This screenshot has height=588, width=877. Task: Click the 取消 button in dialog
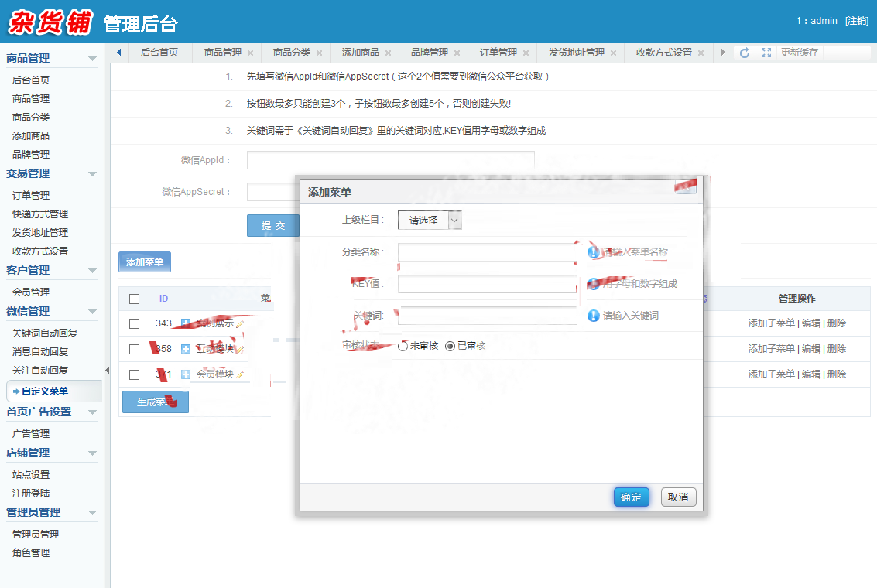point(678,497)
